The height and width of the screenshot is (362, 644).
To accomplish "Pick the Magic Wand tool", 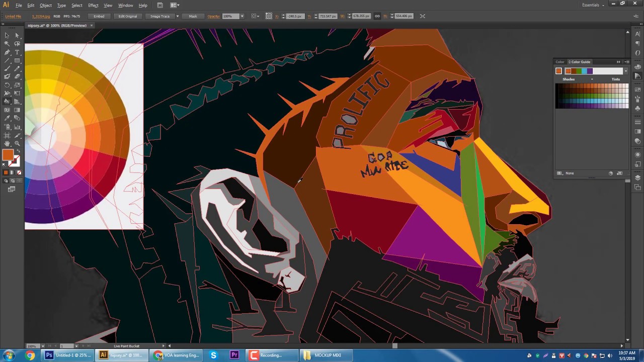I will 7,44.
